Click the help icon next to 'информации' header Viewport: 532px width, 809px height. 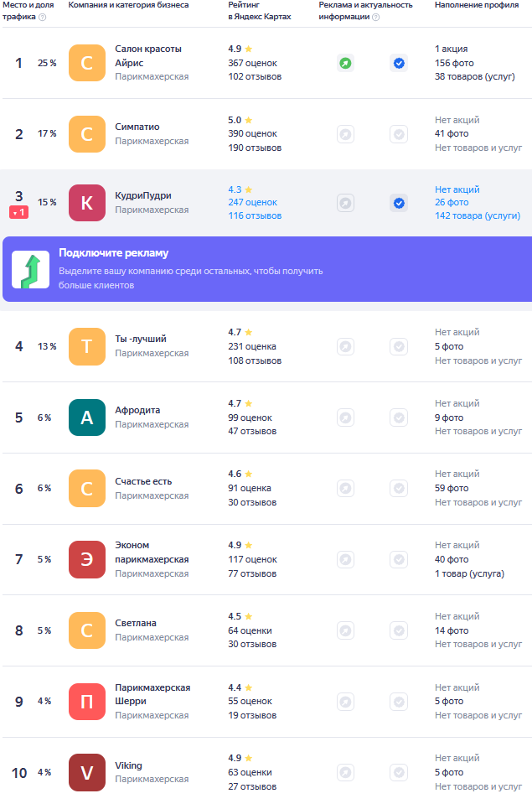(376, 17)
